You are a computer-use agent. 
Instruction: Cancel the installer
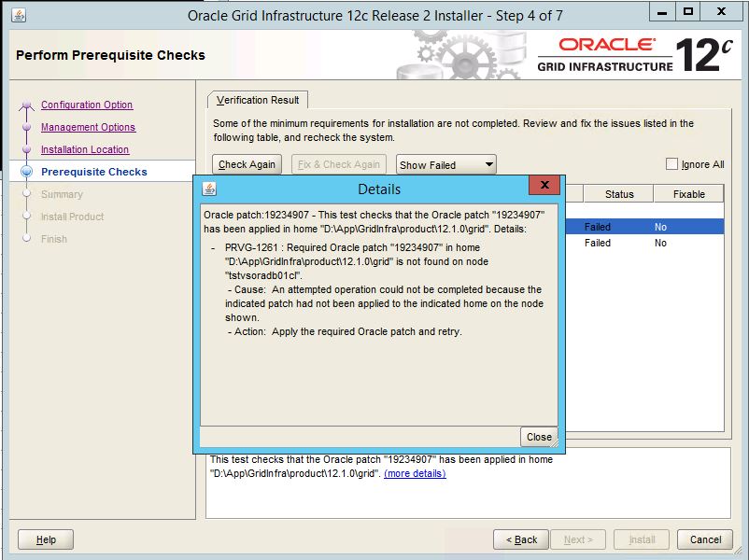705,539
